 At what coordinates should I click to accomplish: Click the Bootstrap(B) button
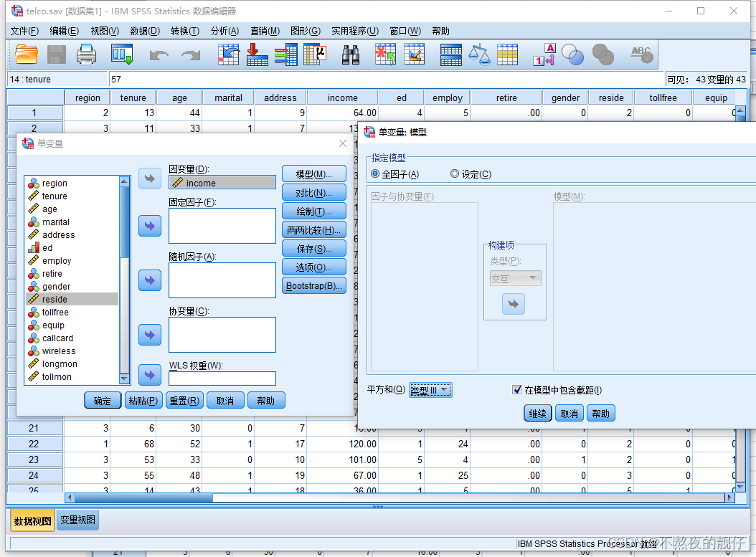click(314, 286)
